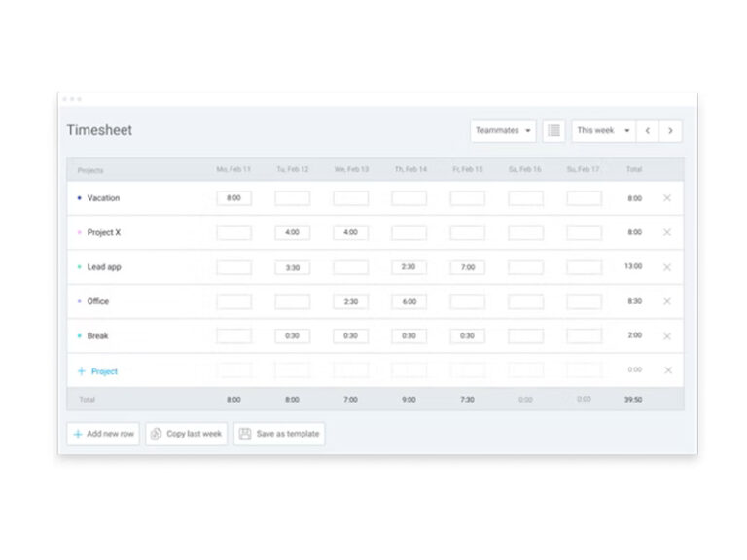Click empty Office Friday cell
Viewport: 747px width, 560px height.
[x=467, y=302]
